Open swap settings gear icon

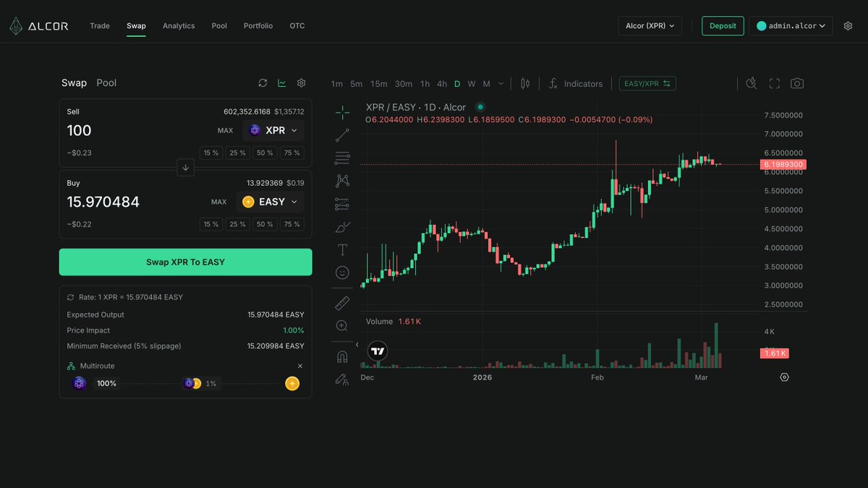(x=302, y=83)
